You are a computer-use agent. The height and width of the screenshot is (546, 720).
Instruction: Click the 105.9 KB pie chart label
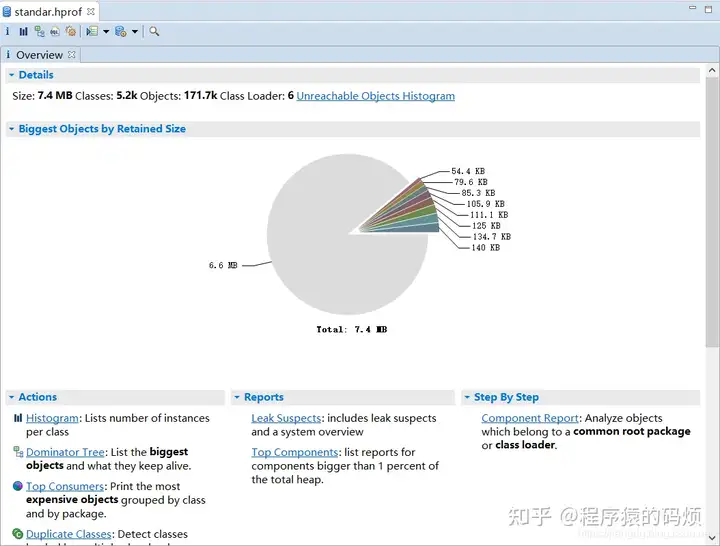[485, 203]
